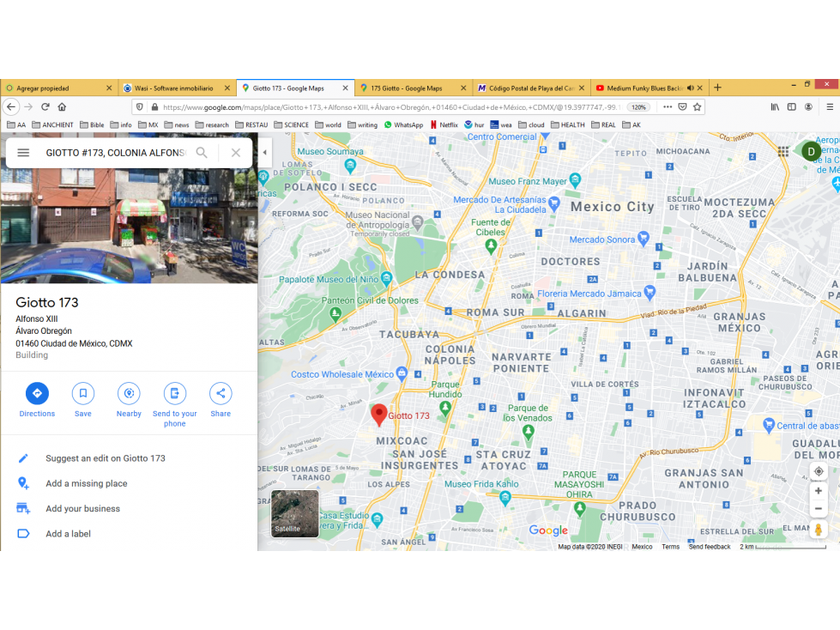The height and width of the screenshot is (630, 840).
Task: Close the Giotto 173 - Google Maps tab
Action: (345, 88)
